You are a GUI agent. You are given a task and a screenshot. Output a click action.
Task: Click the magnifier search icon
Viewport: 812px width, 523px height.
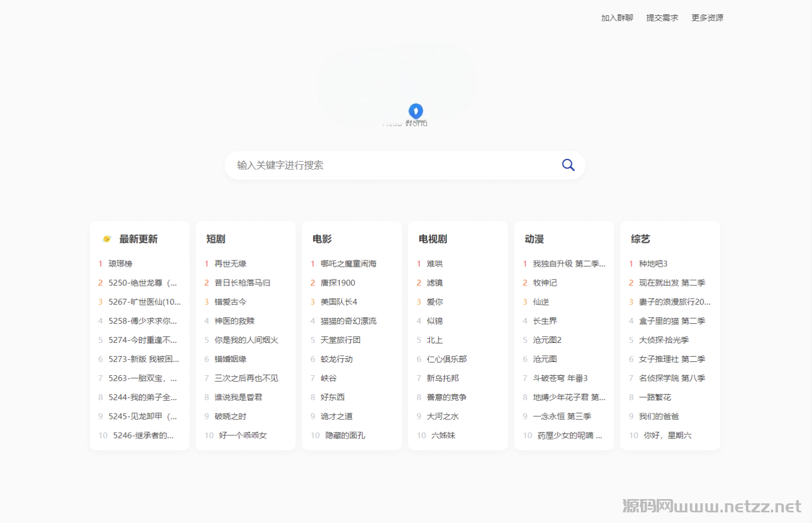click(x=568, y=165)
